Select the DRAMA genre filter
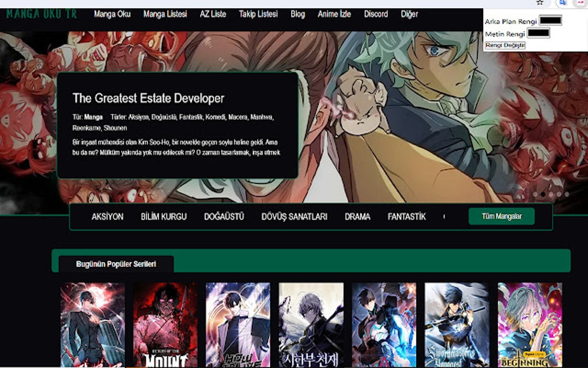 (x=356, y=217)
